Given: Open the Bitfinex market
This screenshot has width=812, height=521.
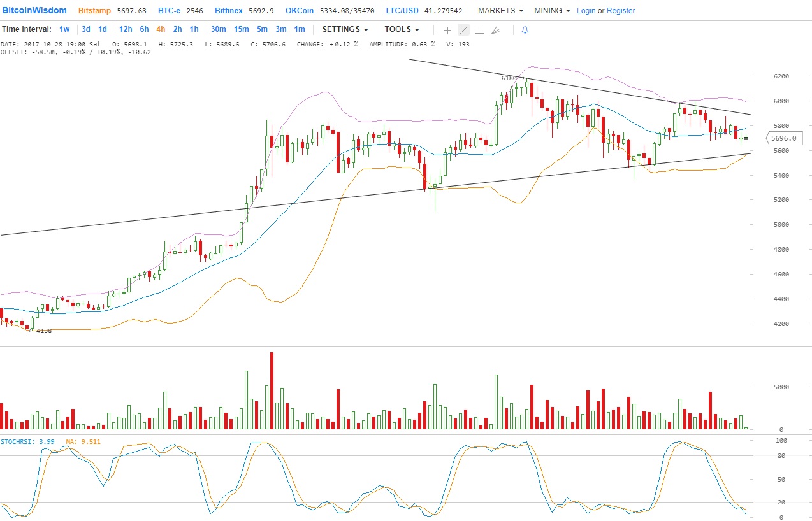Looking at the screenshot, I should point(229,11).
